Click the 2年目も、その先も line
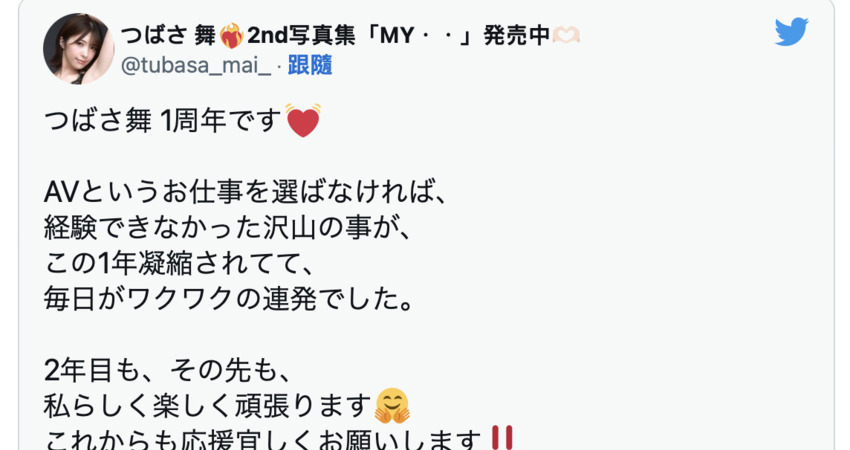 (x=168, y=371)
